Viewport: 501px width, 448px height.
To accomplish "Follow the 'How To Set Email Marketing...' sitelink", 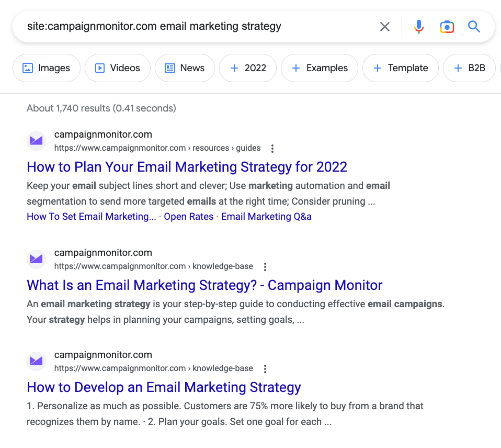I will click(x=92, y=217).
